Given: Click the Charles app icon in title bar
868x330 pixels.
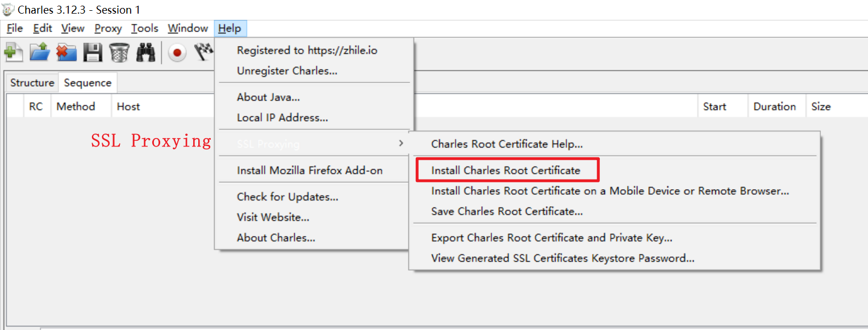Looking at the screenshot, I should point(9,10).
